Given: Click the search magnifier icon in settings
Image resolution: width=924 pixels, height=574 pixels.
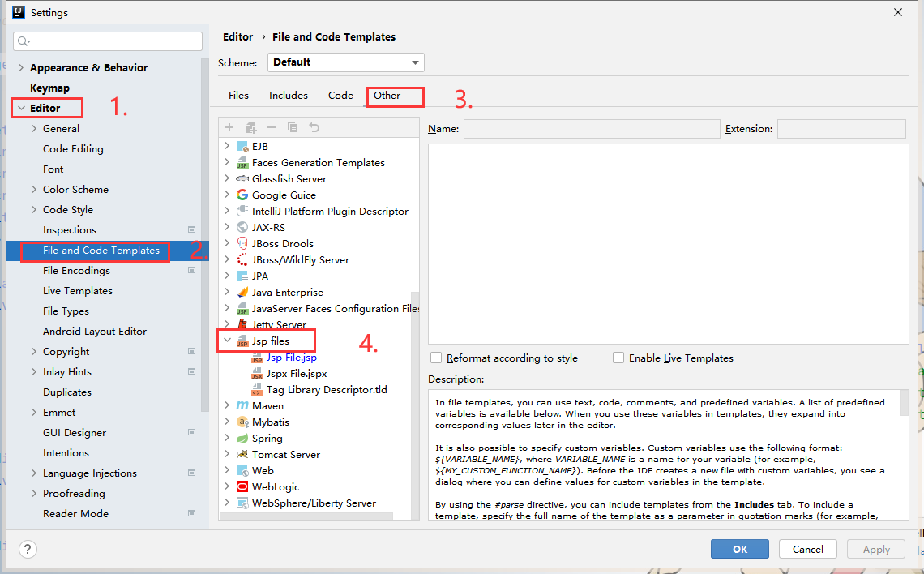Looking at the screenshot, I should tap(24, 41).
